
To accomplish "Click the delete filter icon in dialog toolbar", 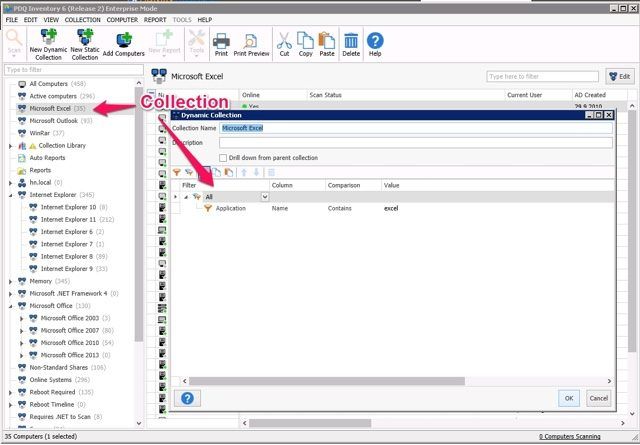I will pos(271,173).
